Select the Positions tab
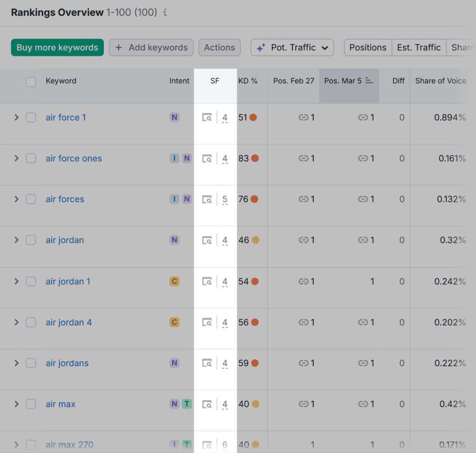Image resolution: width=476 pixels, height=453 pixels. click(x=367, y=47)
